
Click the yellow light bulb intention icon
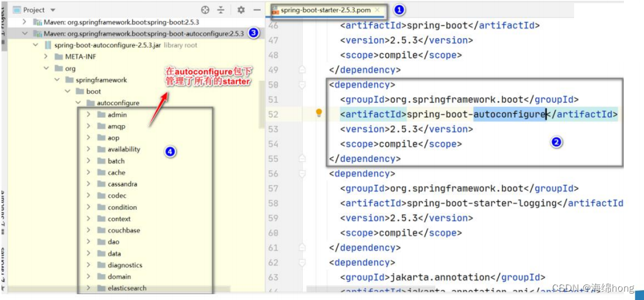point(318,113)
